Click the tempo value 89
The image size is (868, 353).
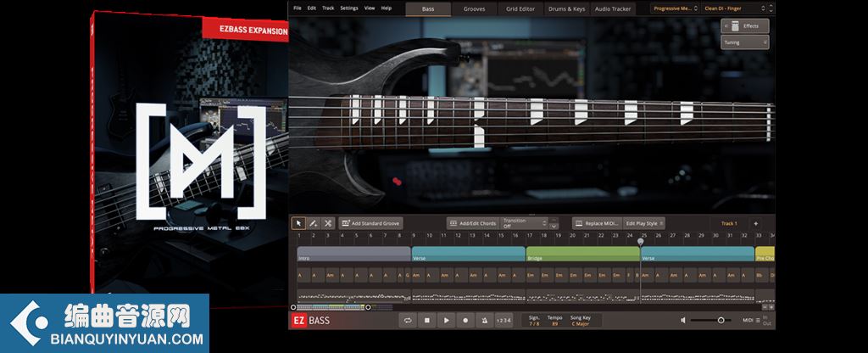pos(554,323)
